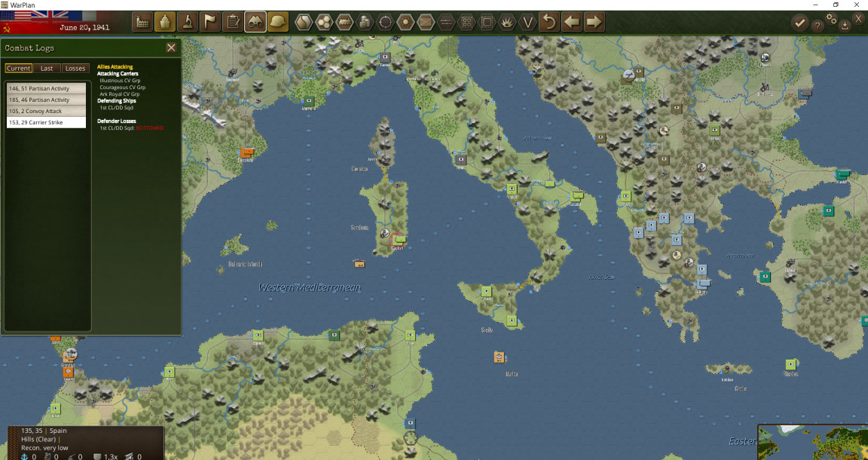Toggle the locomotive rail overlay

[x=344, y=22]
